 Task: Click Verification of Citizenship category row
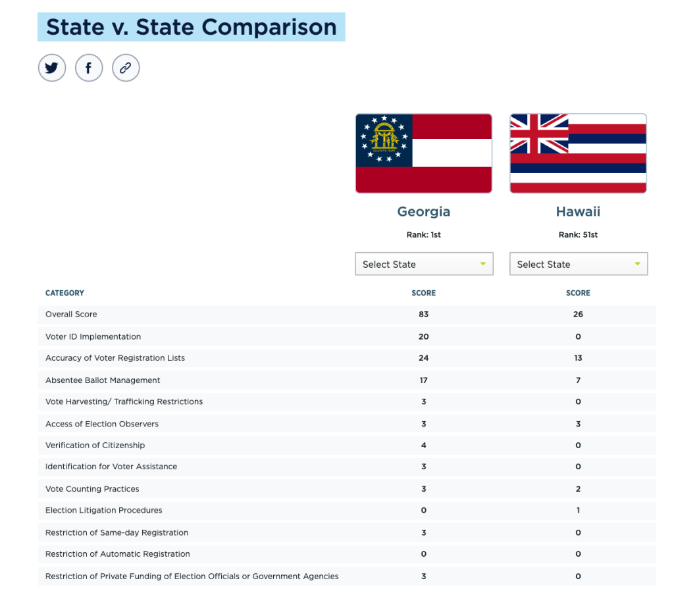tap(347, 446)
